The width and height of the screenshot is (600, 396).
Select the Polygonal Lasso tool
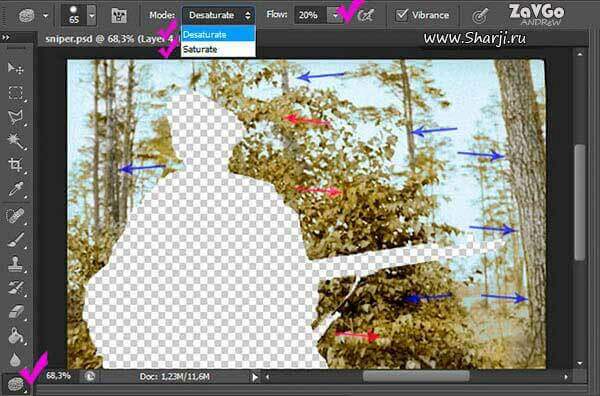[x=16, y=117]
